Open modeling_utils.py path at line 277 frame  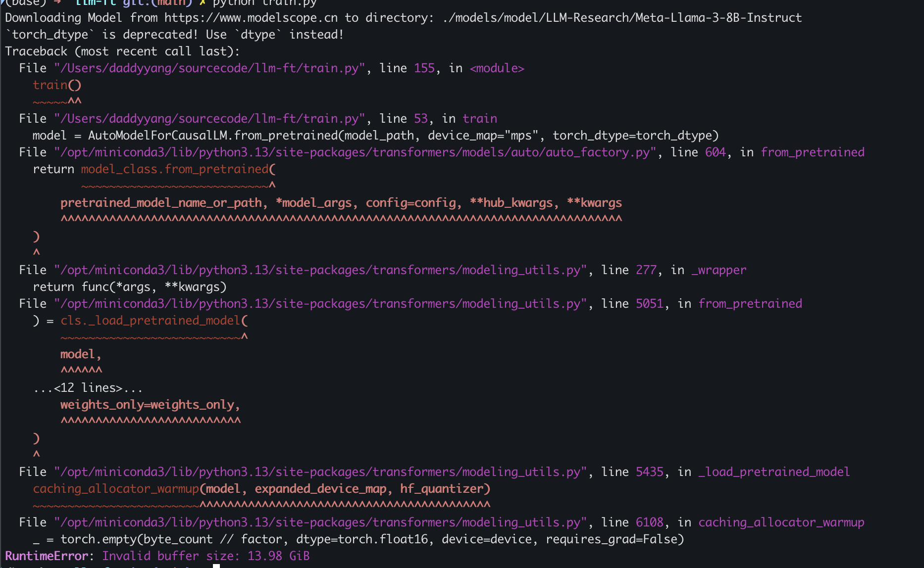(320, 270)
